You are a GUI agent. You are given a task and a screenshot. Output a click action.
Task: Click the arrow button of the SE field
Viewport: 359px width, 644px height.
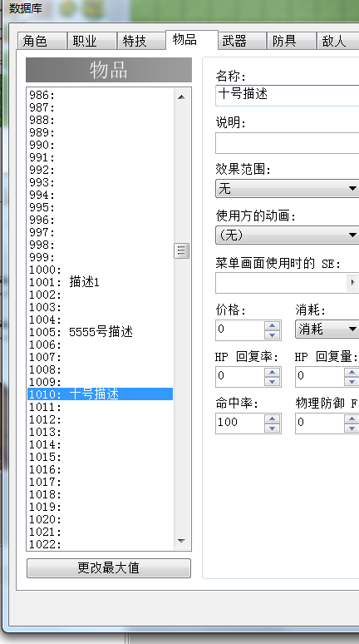click(x=353, y=283)
